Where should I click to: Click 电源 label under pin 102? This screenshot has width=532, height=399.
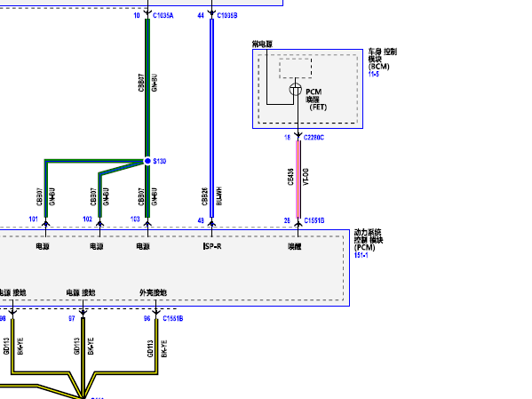pos(96,246)
